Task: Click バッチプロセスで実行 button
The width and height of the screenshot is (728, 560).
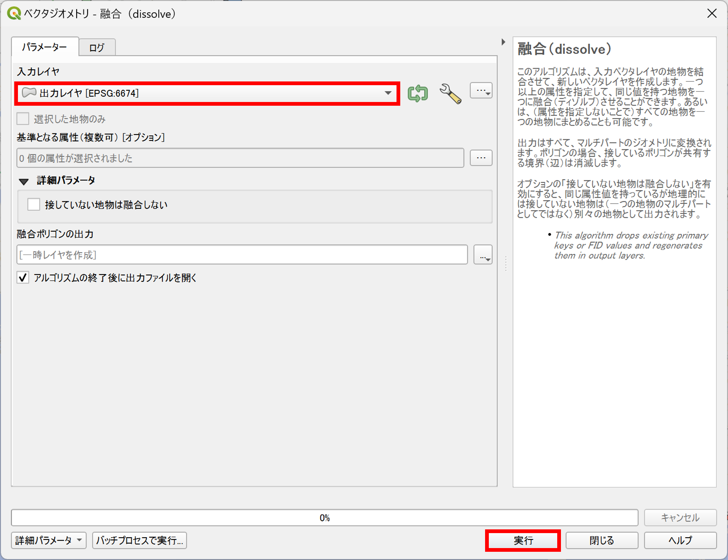Action: coord(139,540)
